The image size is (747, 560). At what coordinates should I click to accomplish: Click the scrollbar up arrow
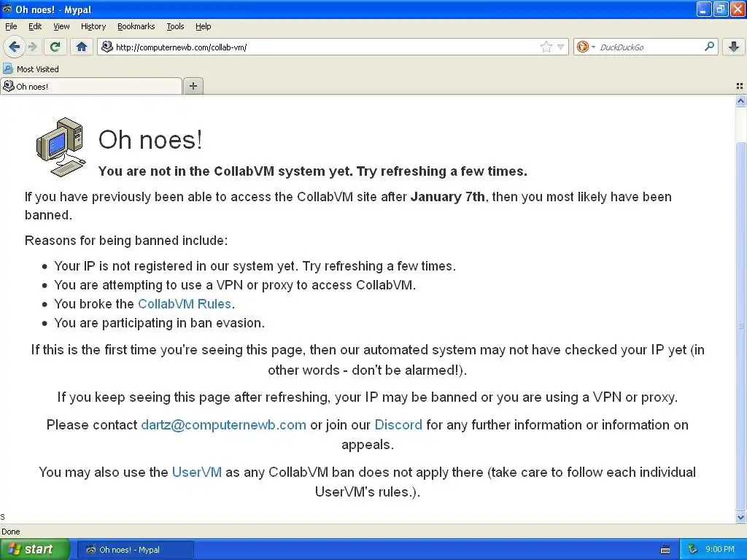(x=740, y=101)
